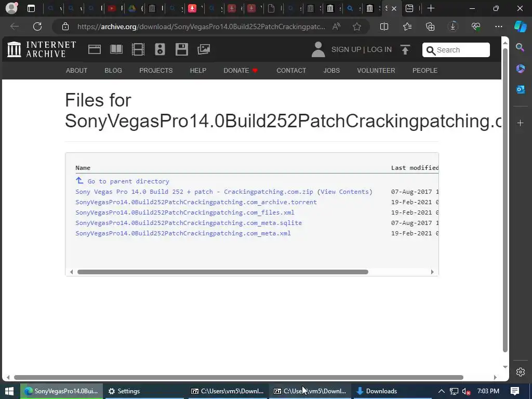Open the Images icon in Archive header
The height and width of the screenshot is (399, 532).
204,49
